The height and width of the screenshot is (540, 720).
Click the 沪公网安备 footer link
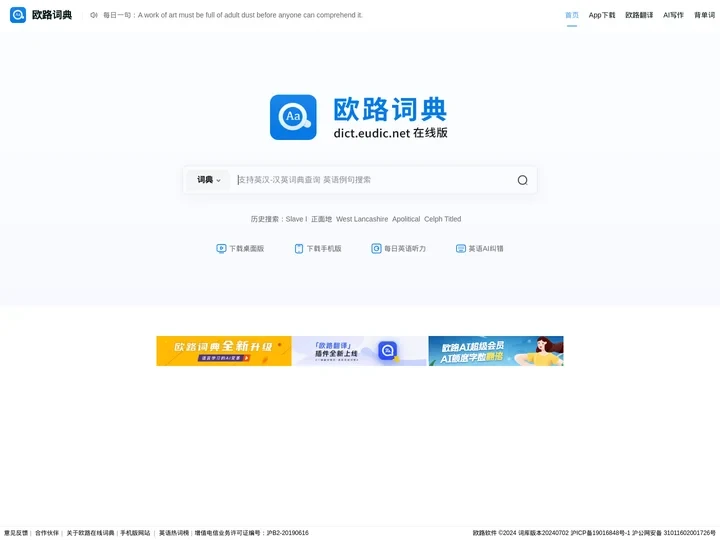click(674, 533)
